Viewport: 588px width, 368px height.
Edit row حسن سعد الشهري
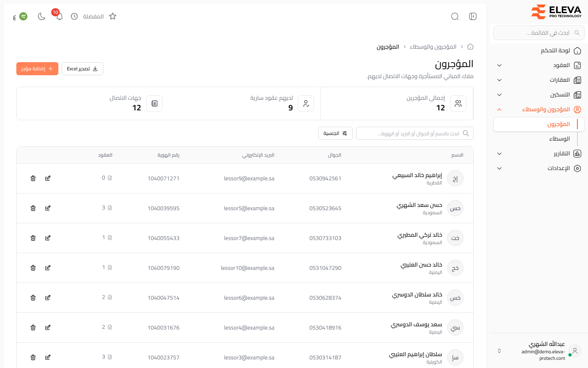48,208
